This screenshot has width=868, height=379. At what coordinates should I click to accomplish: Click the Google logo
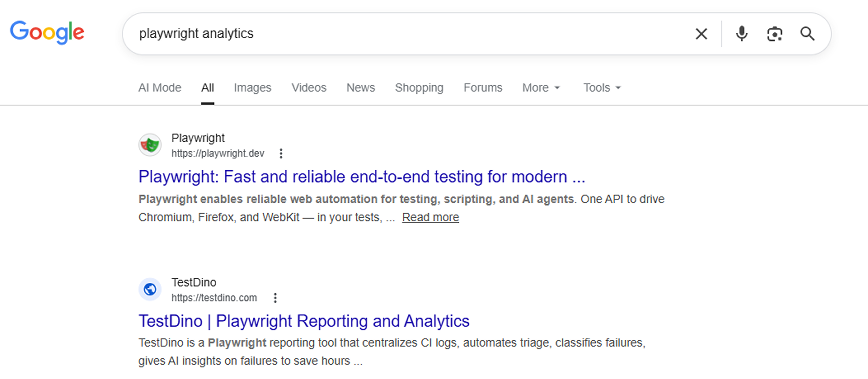coord(47,32)
